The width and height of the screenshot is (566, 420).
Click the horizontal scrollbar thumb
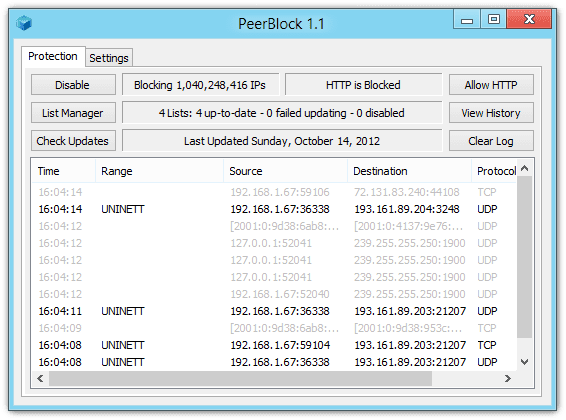coord(240,379)
